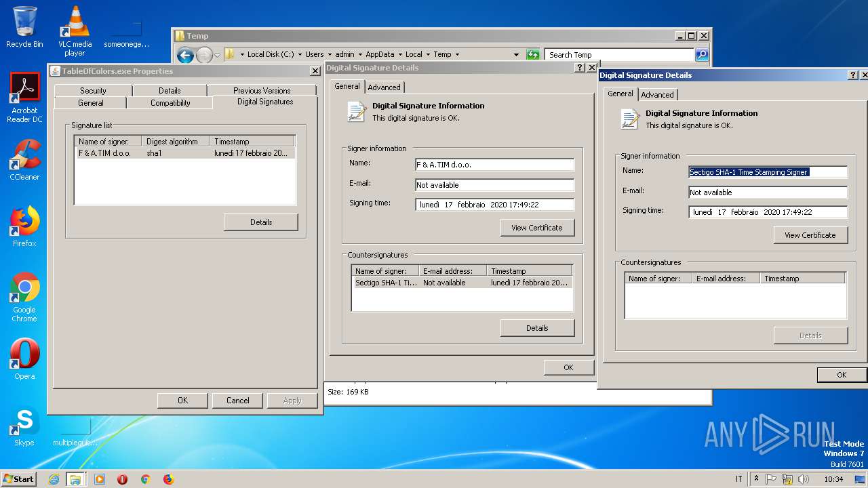Click Details under Countersignatures in middle dialog
Viewport: 868px width, 488px height.
pyautogui.click(x=537, y=328)
